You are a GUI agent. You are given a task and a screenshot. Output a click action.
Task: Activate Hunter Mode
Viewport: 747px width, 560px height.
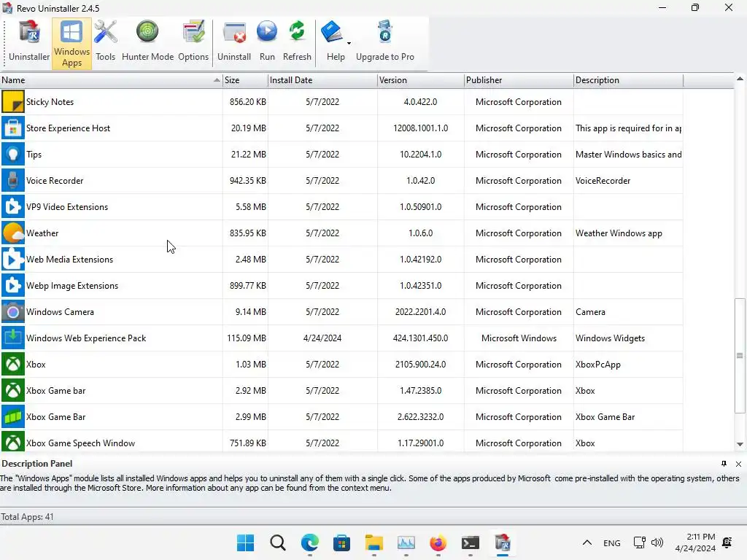[147, 43]
